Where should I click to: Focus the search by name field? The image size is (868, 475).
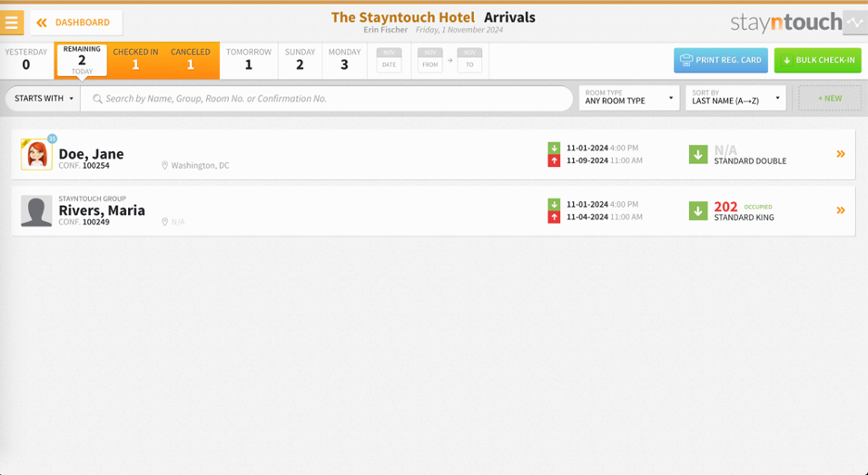tap(326, 98)
